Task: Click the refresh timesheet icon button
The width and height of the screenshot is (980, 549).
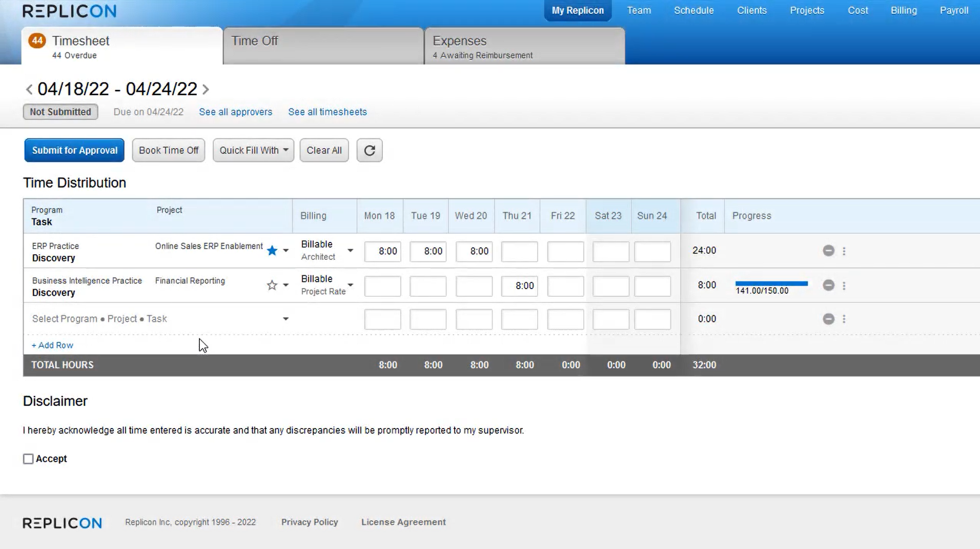Action: 369,150
